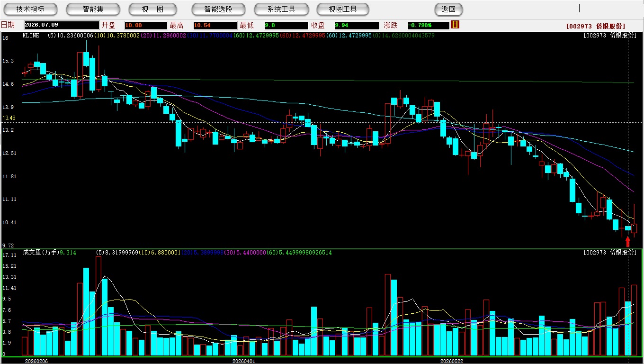Click the 20260522 date axis label
Viewport: 644px width, 364px height.
pos(452,361)
